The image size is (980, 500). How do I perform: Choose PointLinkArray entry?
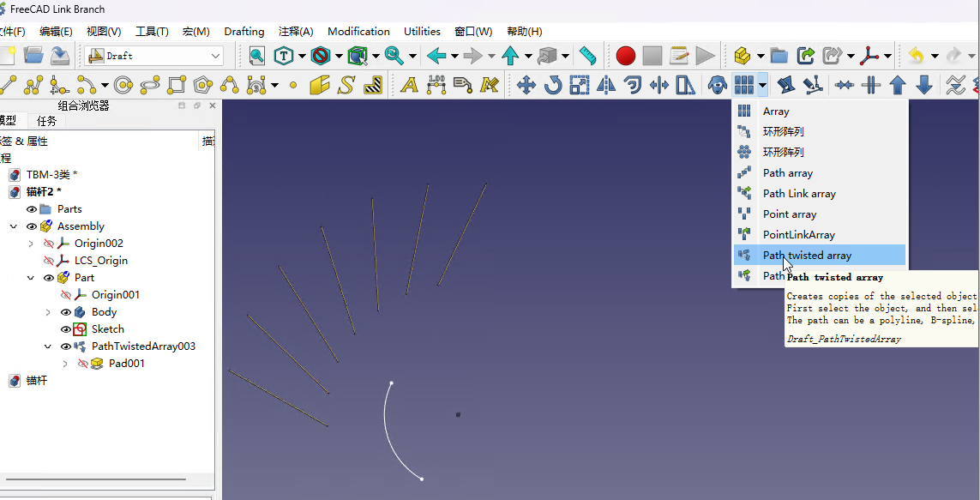pyautogui.click(x=819, y=234)
